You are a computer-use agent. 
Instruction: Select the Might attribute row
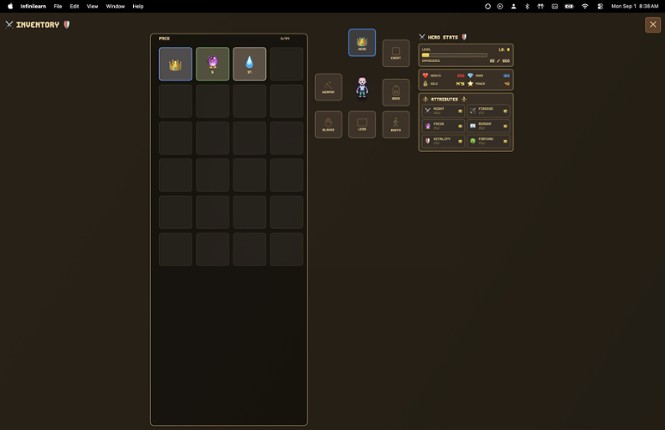click(443, 111)
